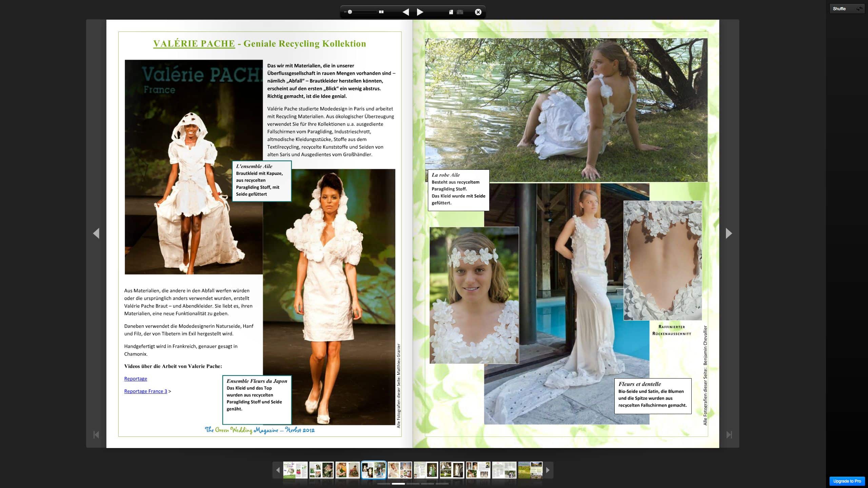Open seventh thumbnail in the strip
This screenshot has height=488, width=868.
pos(452,470)
